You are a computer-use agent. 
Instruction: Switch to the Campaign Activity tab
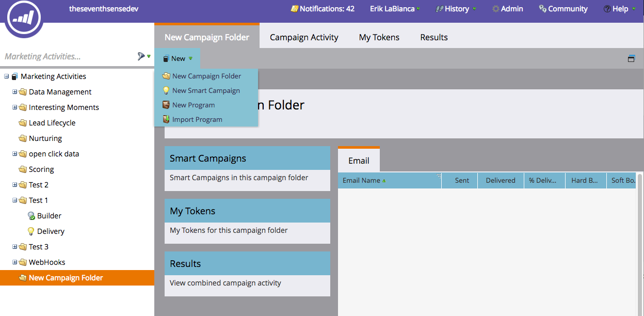tap(304, 37)
